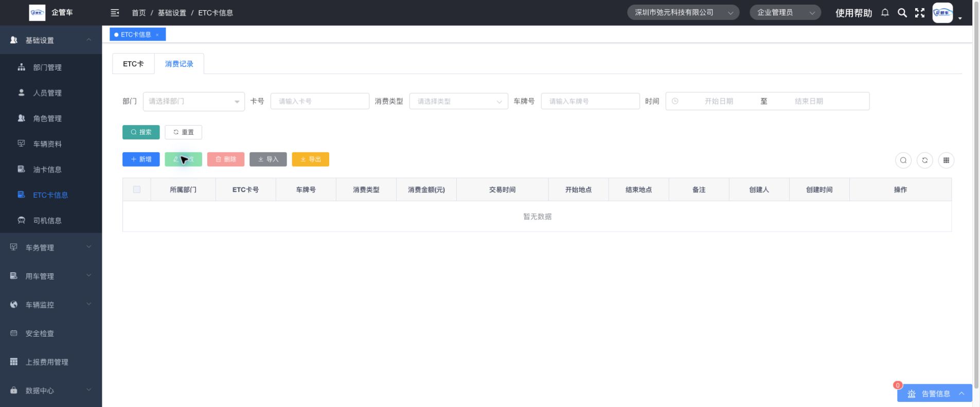Click the 上报费用管理 grid icon

[14, 362]
